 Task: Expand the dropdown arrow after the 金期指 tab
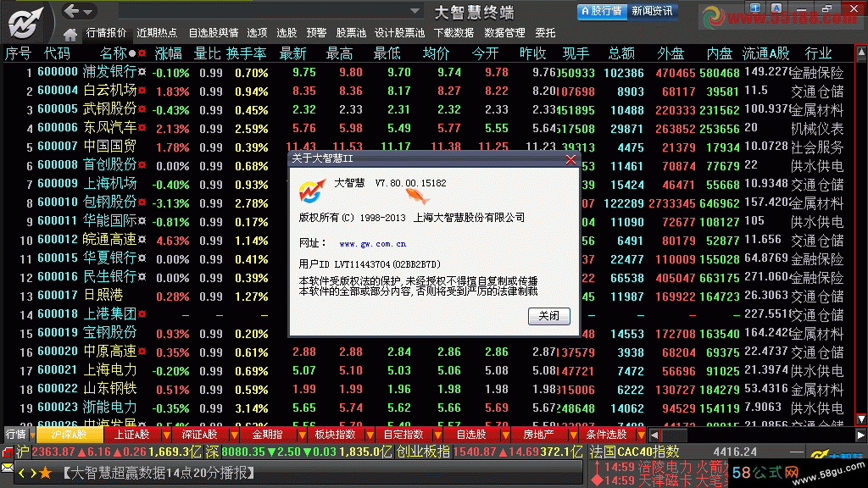pyautogui.click(x=303, y=435)
